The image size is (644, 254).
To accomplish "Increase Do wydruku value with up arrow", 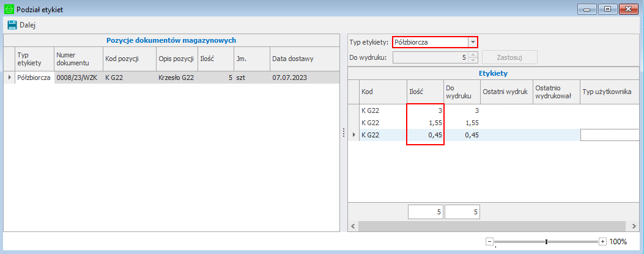I will [x=473, y=54].
